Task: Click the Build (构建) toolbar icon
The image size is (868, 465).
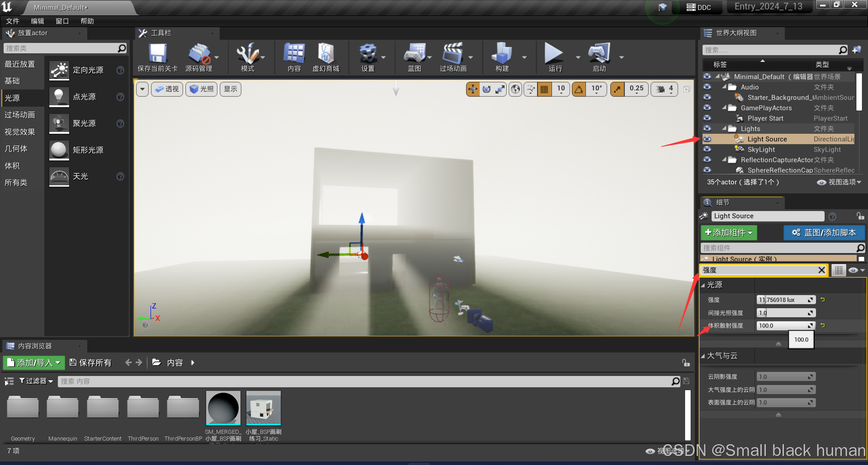Action: point(502,55)
